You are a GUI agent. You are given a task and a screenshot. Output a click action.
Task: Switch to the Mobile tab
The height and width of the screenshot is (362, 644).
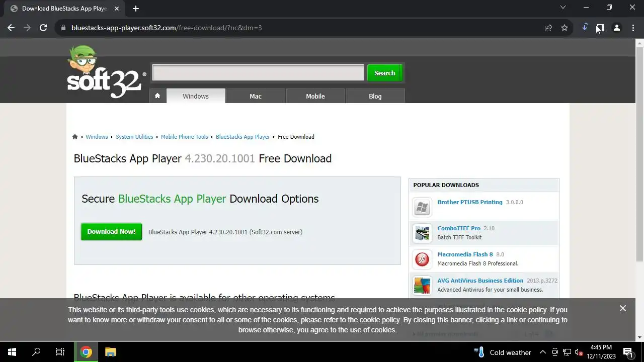pyautogui.click(x=315, y=96)
